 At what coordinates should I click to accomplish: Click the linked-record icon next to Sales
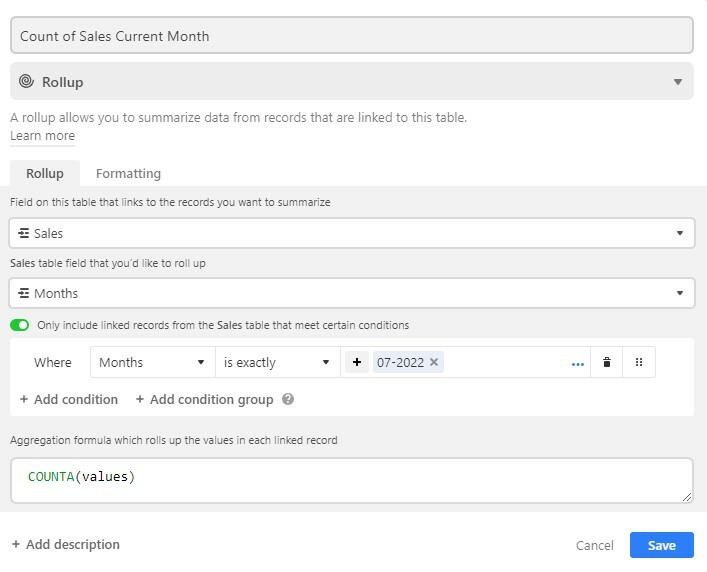(x=23, y=233)
